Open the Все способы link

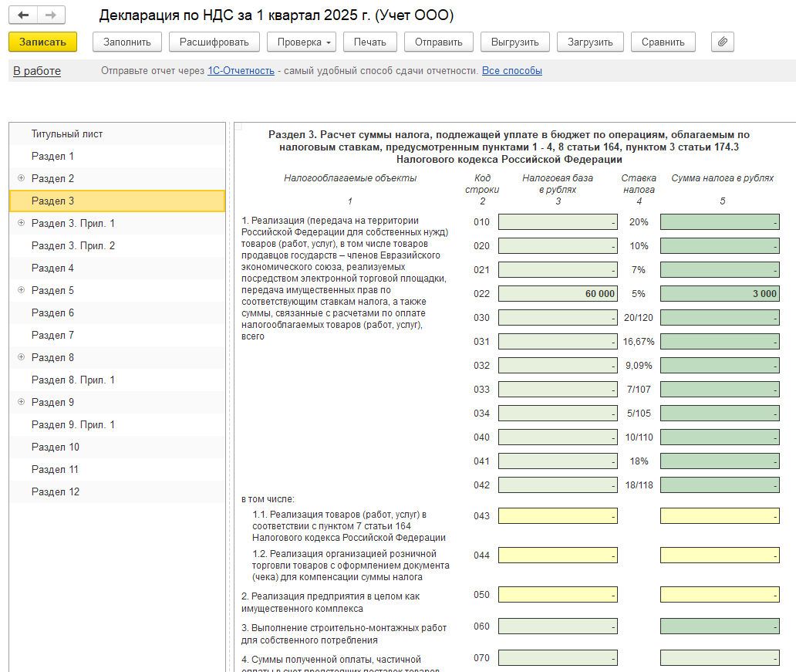(511, 71)
